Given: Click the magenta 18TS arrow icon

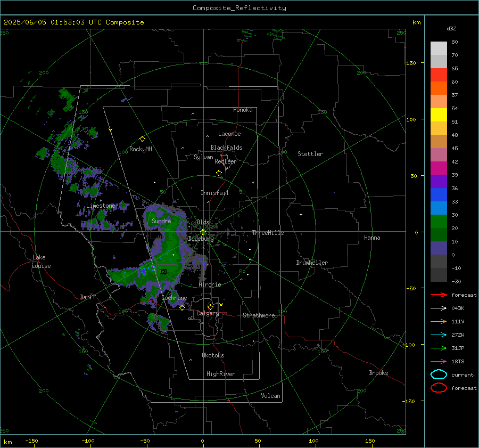Looking at the screenshot, I should click(439, 362).
